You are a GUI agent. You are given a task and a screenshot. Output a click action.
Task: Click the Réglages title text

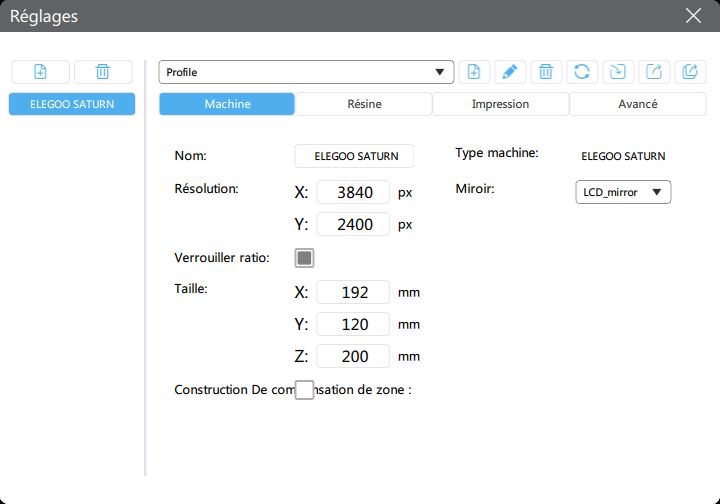tap(44, 17)
